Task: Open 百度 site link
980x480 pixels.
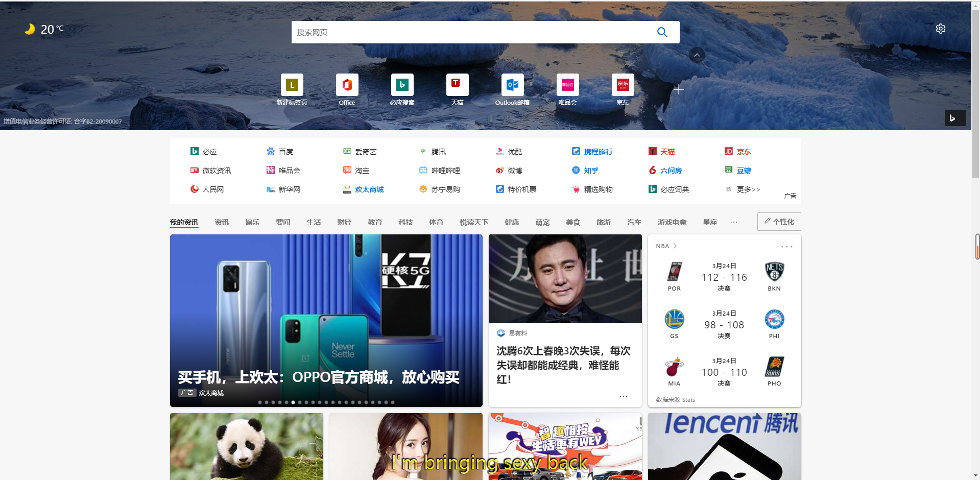Action: click(x=280, y=152)
